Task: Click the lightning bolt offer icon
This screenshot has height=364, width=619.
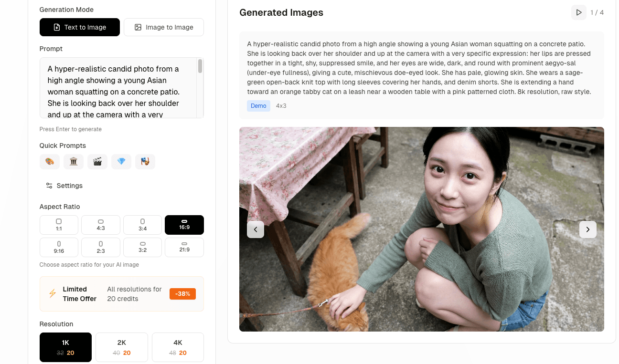Action: click(52, 293)
